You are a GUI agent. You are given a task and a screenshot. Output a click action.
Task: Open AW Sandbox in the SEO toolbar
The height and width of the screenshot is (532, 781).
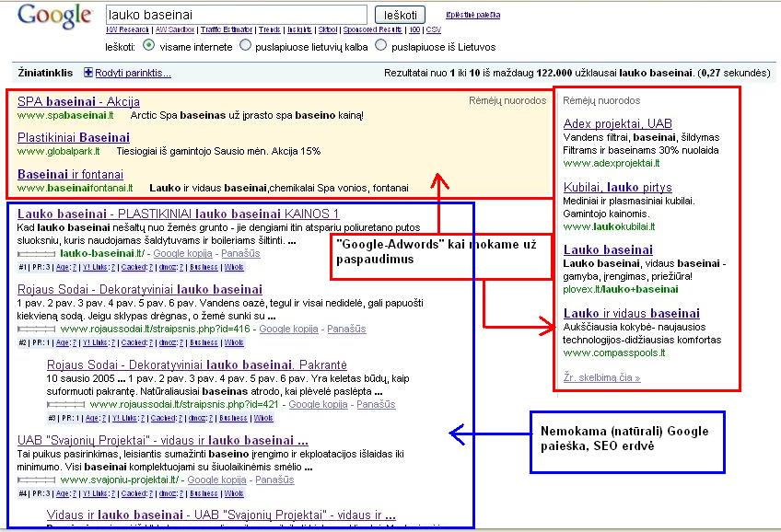(x=175, y=29)
